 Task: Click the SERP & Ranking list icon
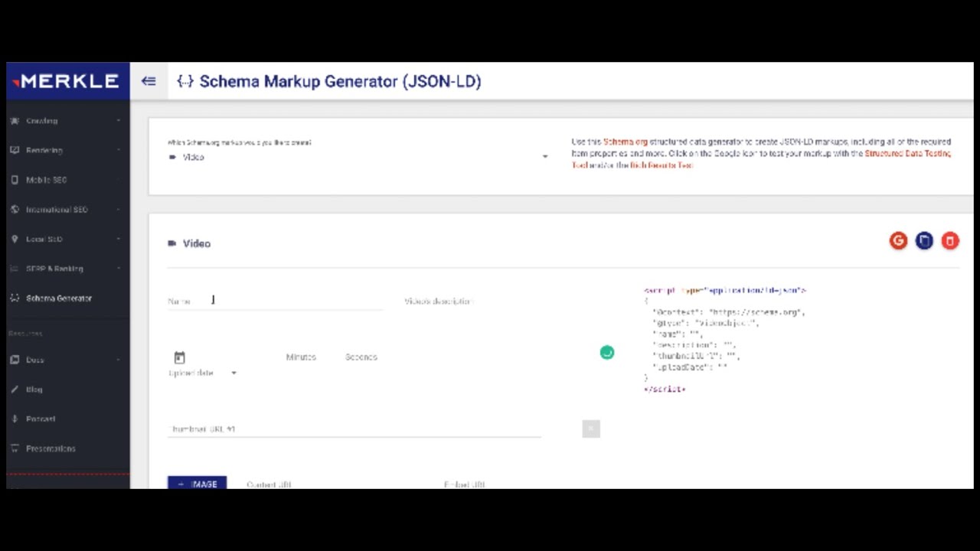[15, 269]
